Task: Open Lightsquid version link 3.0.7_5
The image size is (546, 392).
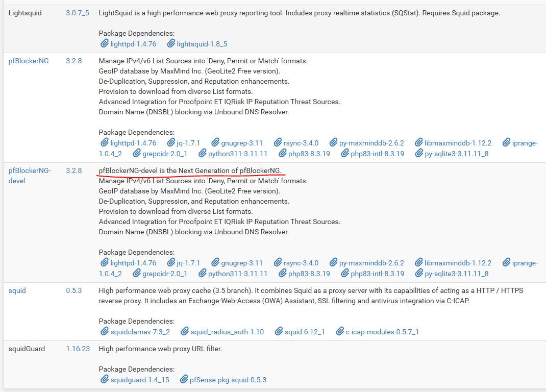Action: coord(77,13)
